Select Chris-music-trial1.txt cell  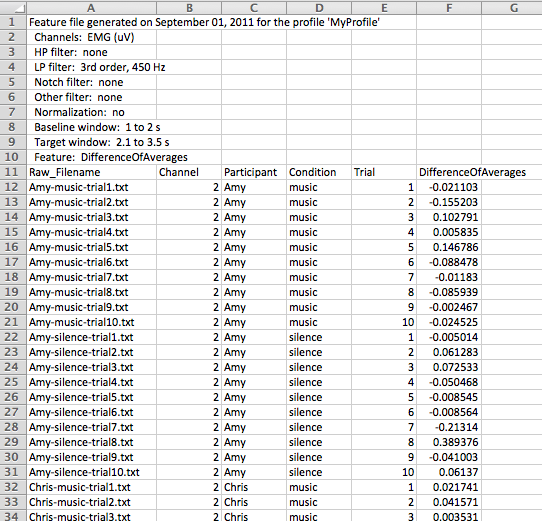91,487
